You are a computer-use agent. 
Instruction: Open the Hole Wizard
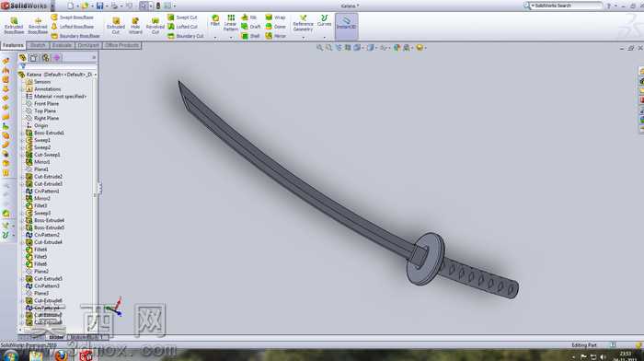tap(135, 26)
